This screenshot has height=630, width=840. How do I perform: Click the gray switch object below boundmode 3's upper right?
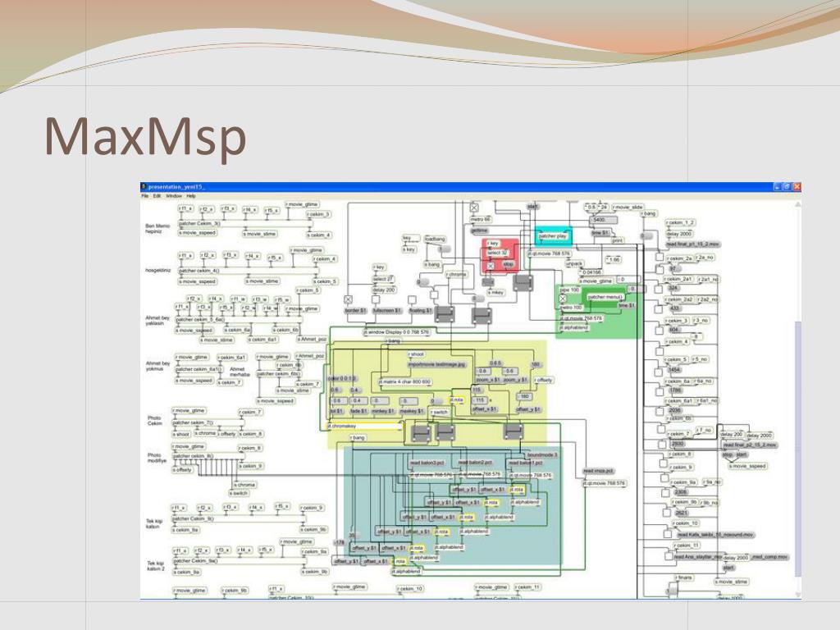514,431
